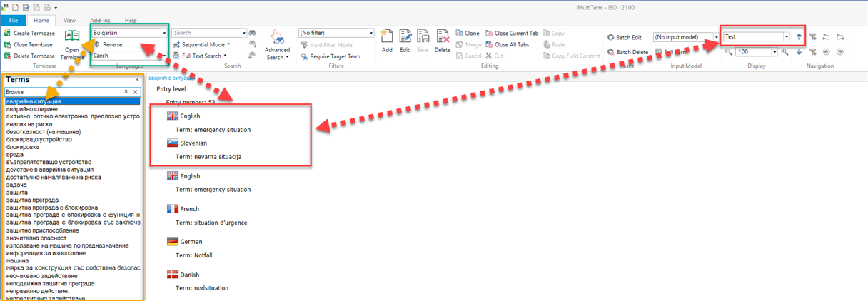
Task: Expand the (No filter) dropdown
Action: pos(371,33)
